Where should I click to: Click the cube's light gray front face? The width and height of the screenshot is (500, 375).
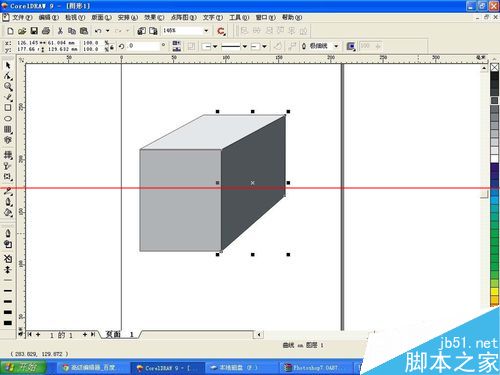coord(180,200)
